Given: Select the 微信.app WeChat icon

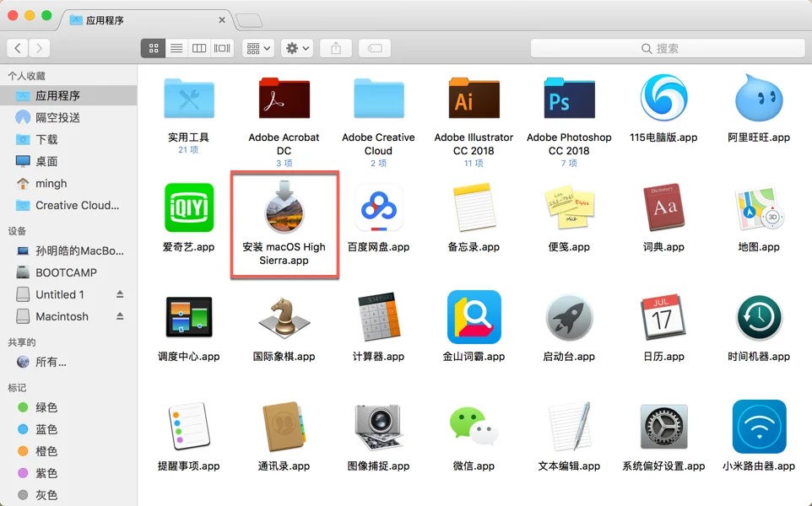Looking at the screenshot, I should [x=474, y=427].
